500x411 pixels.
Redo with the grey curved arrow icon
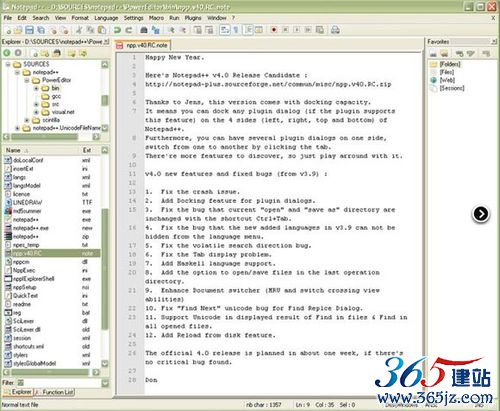(x=129, y=30)
